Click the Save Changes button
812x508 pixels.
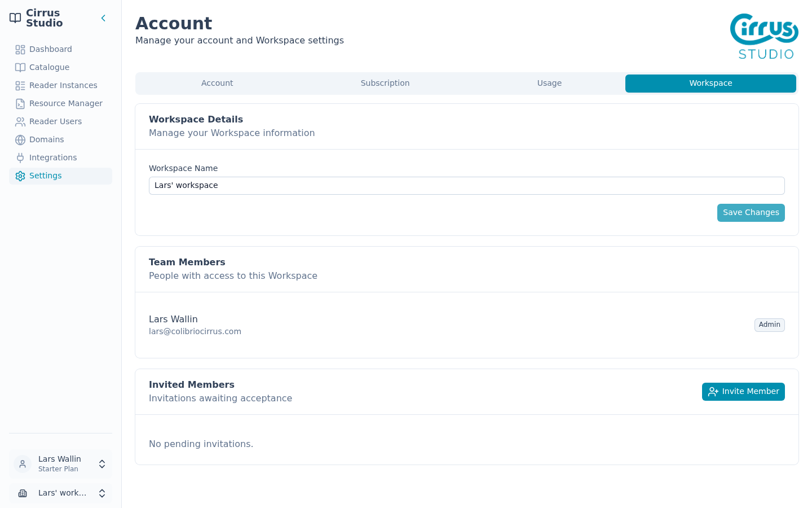tap(751, 213)
